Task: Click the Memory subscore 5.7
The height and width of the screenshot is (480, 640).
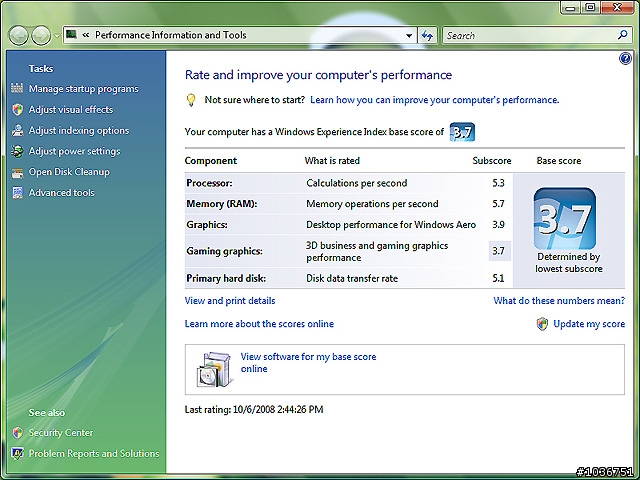Action: (x=498, y=204)
